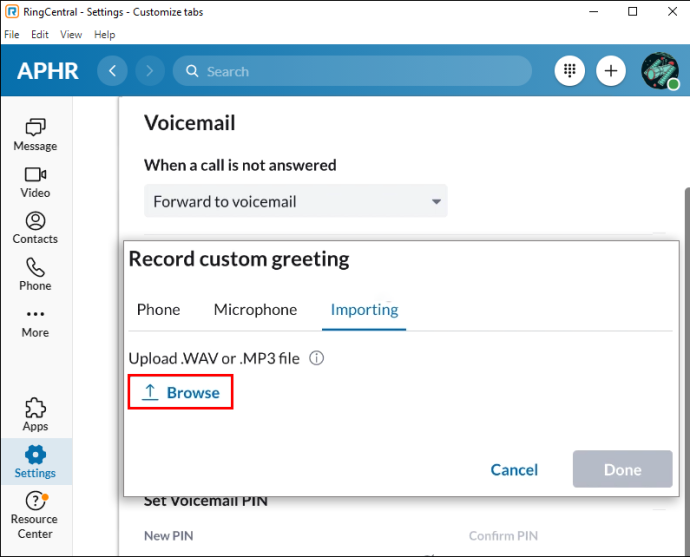
Task: Switch to the Microphone tab
Action: 255,310
